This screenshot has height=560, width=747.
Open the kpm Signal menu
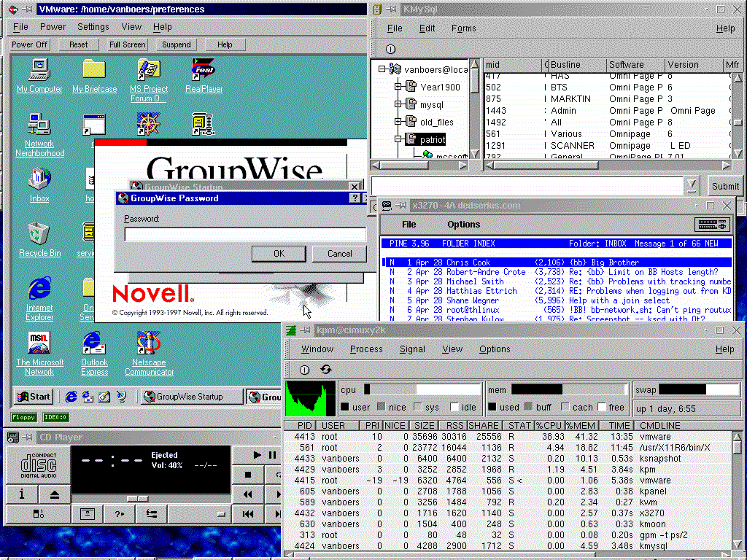(412, 349)
